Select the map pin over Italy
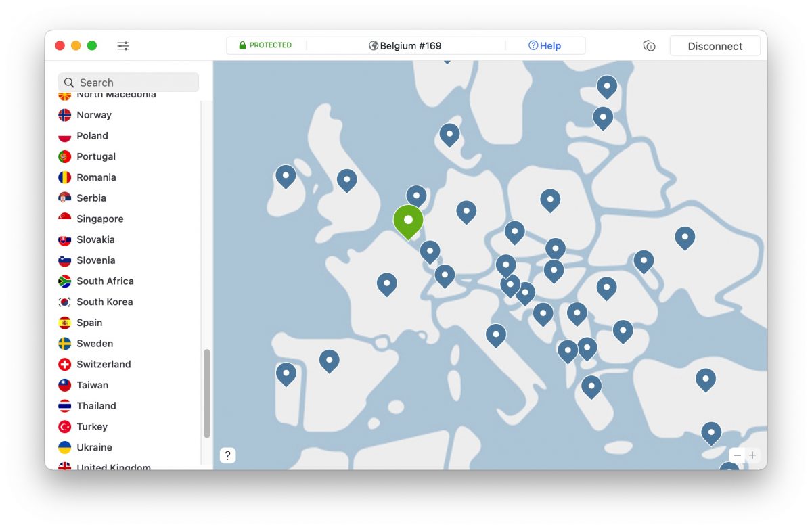 coord(496,336)
